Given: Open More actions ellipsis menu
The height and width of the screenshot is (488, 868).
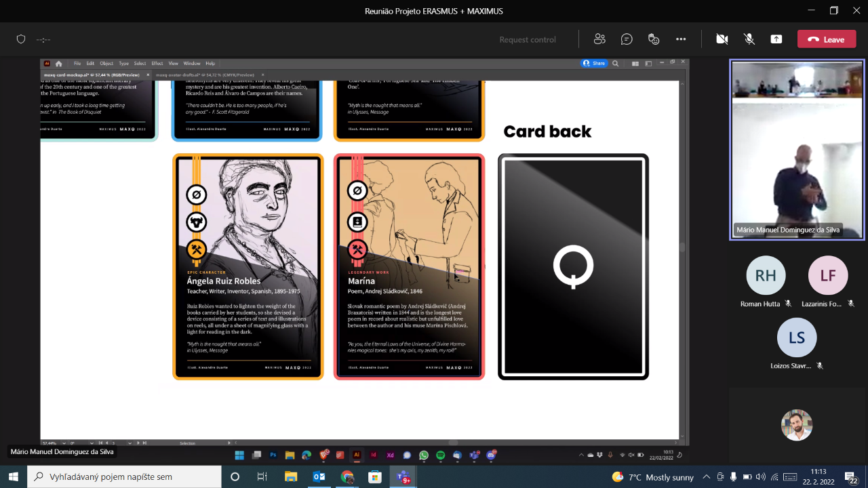Looking at the screenshot, I should pyautogui.click(x=681, y=39).
